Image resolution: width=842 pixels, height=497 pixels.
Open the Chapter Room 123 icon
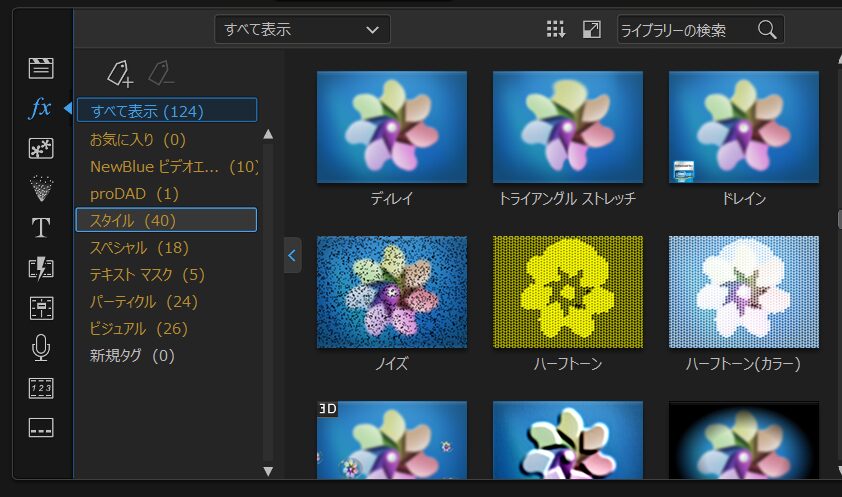pyautogui.click(x=41, y=388)
